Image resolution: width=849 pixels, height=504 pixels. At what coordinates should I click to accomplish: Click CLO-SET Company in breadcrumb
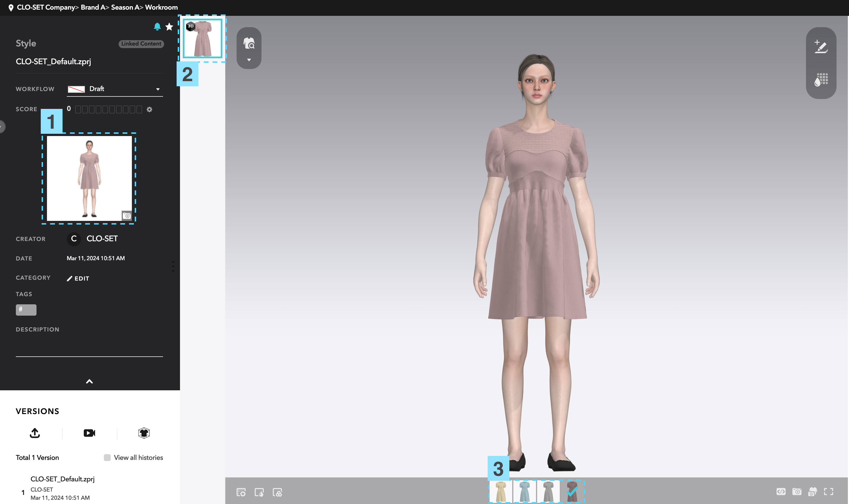coord(46,7)
